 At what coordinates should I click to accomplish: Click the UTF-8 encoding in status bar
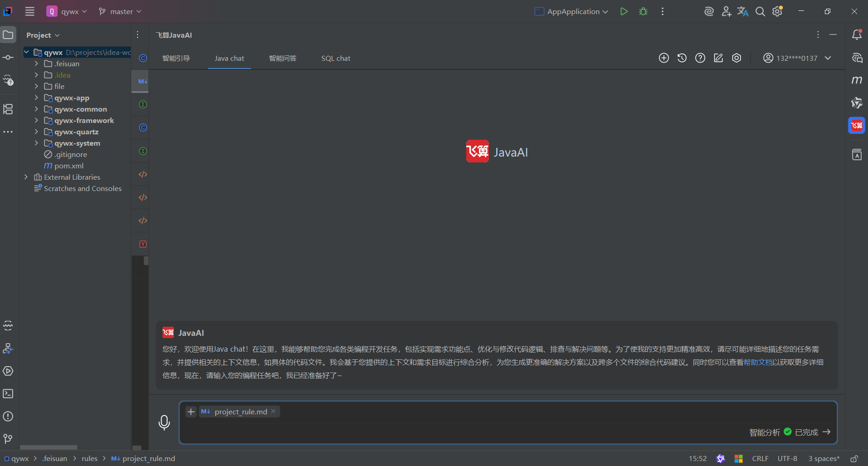(x=787, y=458)
